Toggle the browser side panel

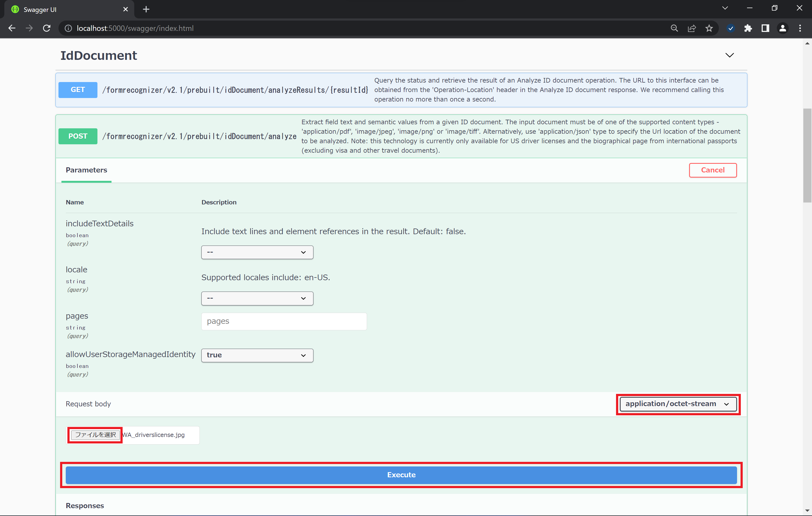tap(765, 28)
